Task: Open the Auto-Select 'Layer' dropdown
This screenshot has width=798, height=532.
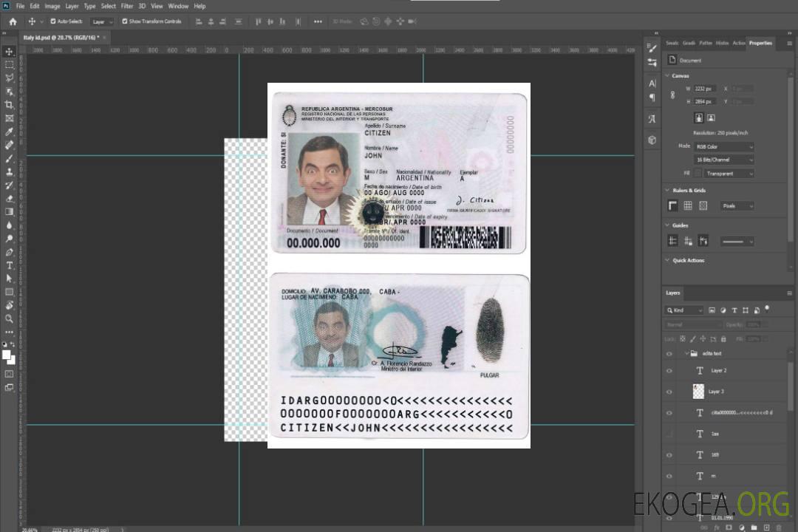Action: tap(102, 21)
